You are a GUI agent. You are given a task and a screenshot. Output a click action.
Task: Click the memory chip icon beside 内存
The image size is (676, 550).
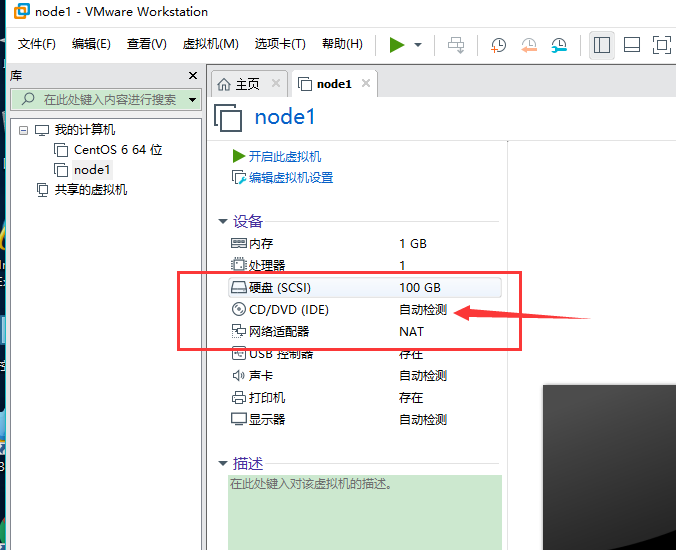[239, 243]
